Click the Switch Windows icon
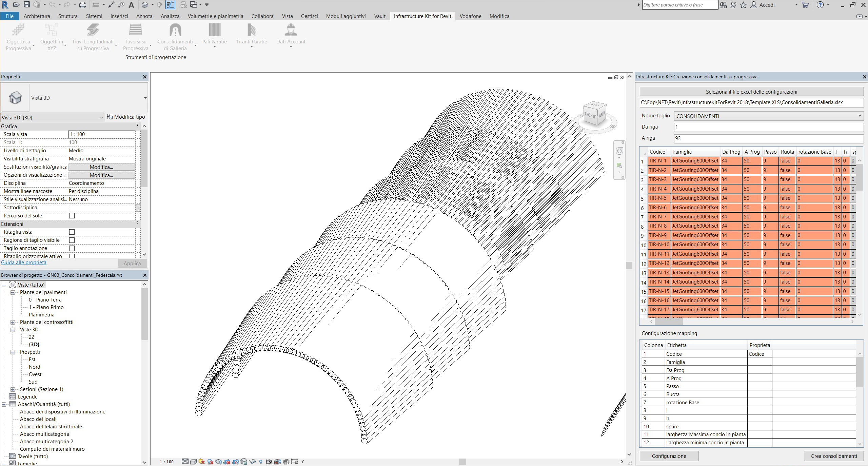Viewport: 868px width, 466px height. click(194, 5)
